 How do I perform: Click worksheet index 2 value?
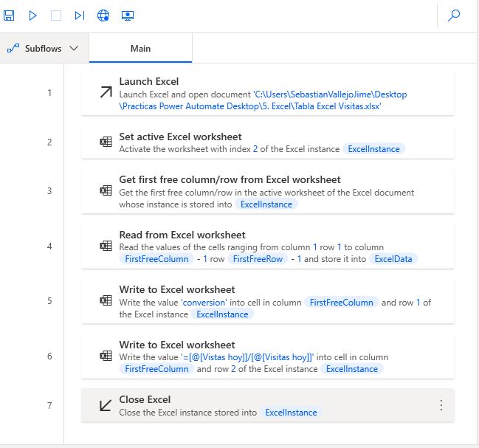click(x=255, y=149)
